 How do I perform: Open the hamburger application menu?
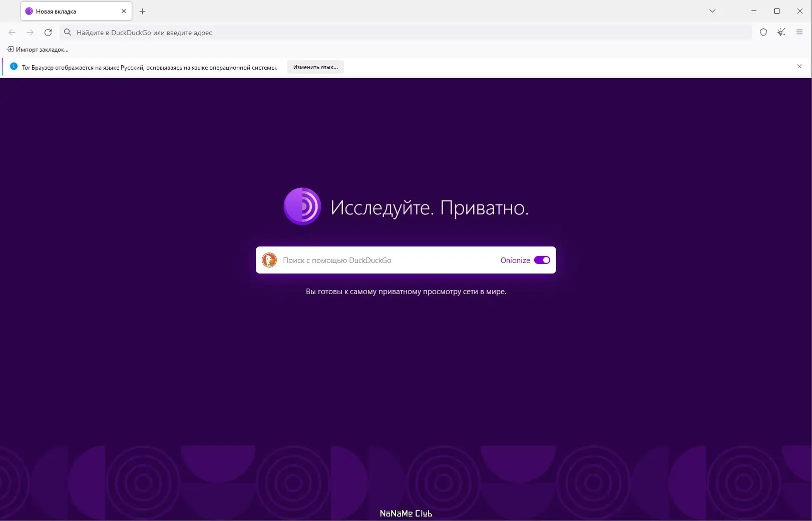(799, 33)
